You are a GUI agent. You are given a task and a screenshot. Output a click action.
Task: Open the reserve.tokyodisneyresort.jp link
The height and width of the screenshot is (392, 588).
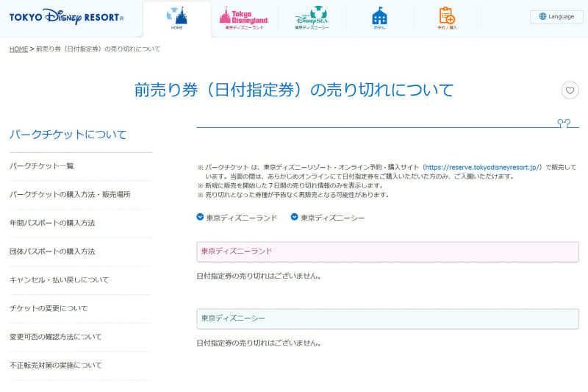pos(482,167)
